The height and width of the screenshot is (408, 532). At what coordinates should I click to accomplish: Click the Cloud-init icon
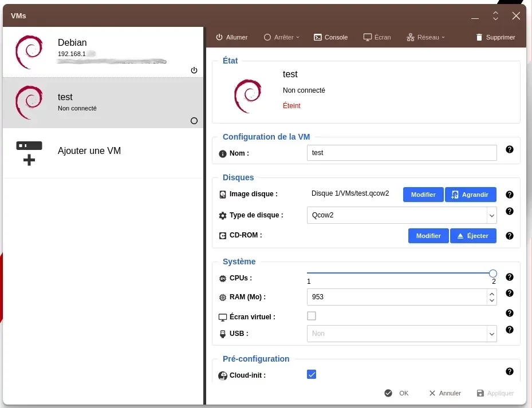223,376
